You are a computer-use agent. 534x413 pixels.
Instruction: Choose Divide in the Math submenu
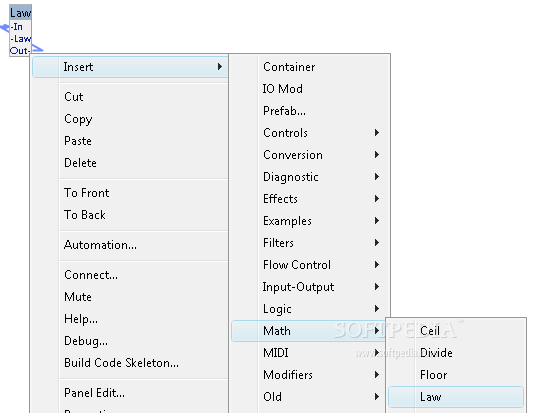click(x=456, y=353)
